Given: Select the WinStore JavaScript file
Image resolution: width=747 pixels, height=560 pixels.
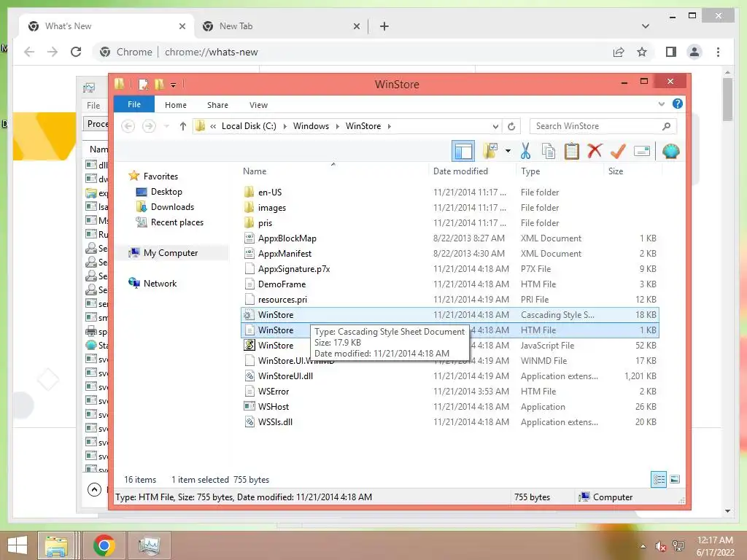Looking at the screenshot, I should [449, 345].
